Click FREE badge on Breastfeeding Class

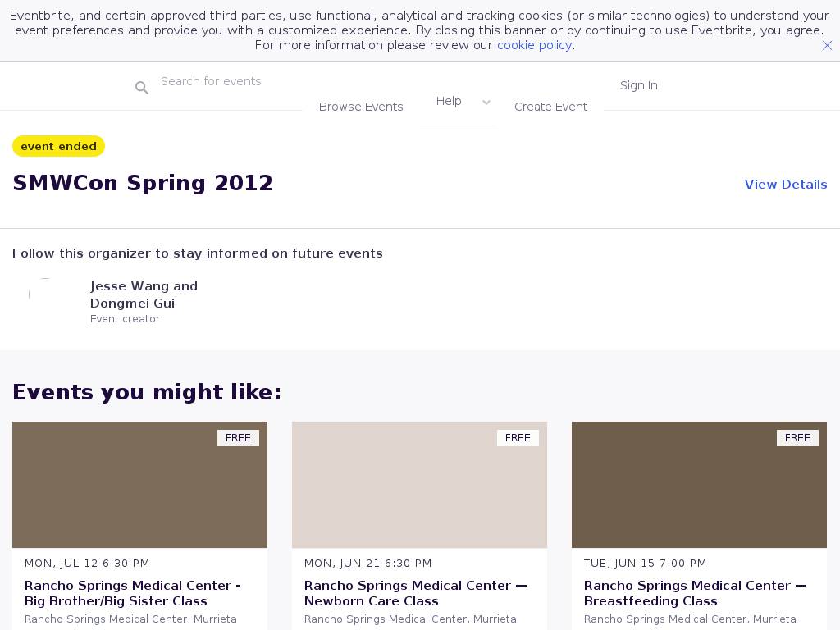click(x=797, y=438)
